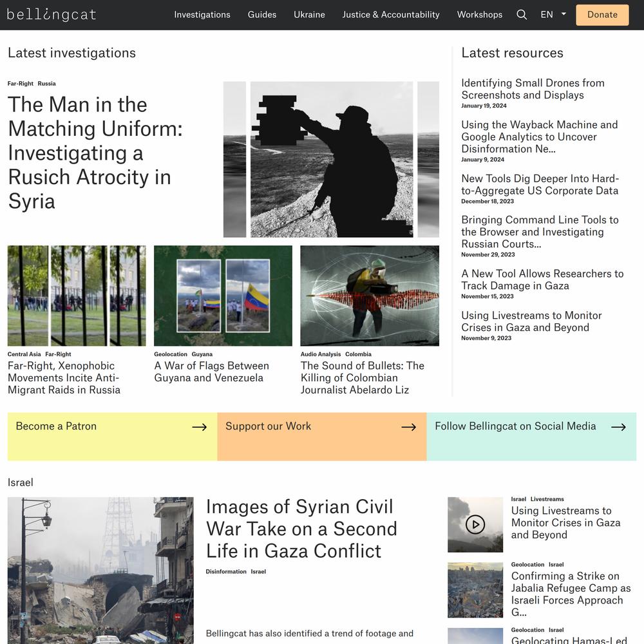Open Using Livestreams resource under Latest resources
The image size is (644, 644).
[x=531, y=321]
